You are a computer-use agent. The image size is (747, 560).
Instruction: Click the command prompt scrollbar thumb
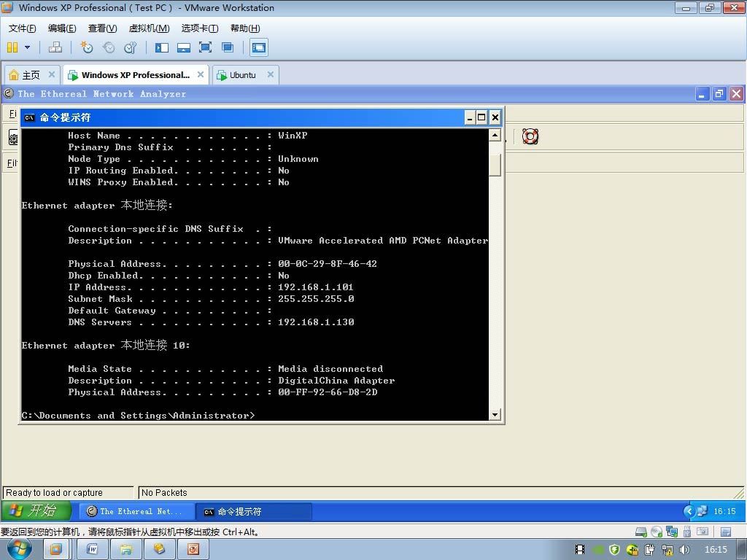point(495,165)
